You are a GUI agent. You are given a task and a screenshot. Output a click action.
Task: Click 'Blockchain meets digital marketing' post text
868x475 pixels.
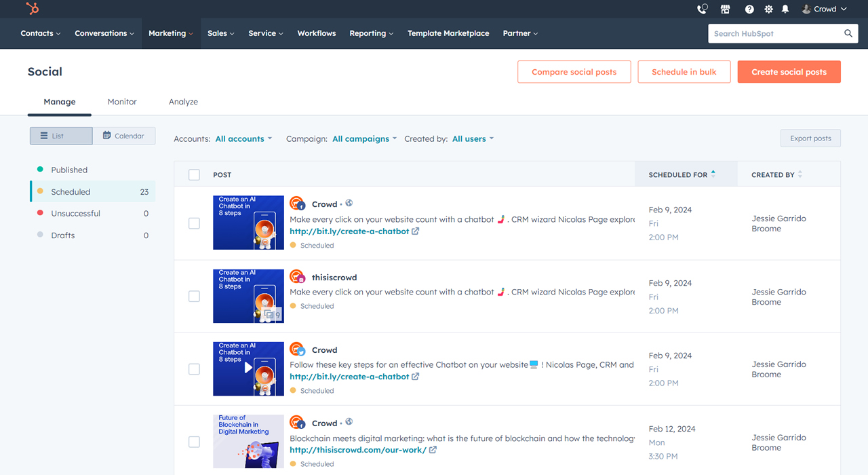pos(462,438)
